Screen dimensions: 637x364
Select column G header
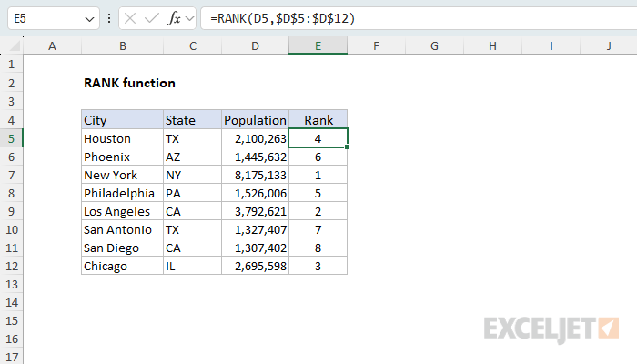click(434, 45)
